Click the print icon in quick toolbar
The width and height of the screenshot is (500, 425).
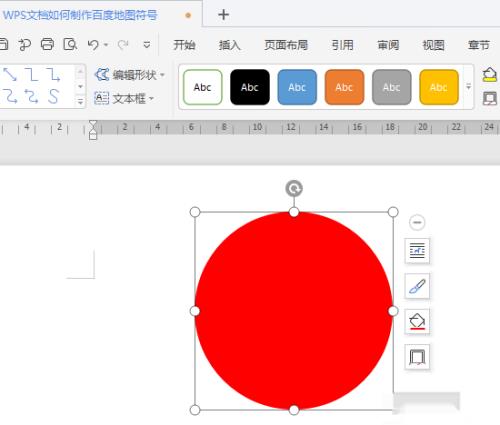[x=47, y=44]
